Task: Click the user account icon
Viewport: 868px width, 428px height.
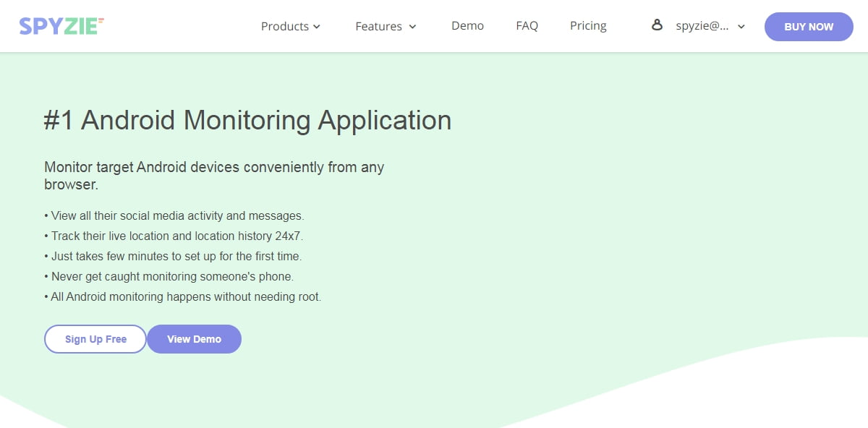Action: 657,25
